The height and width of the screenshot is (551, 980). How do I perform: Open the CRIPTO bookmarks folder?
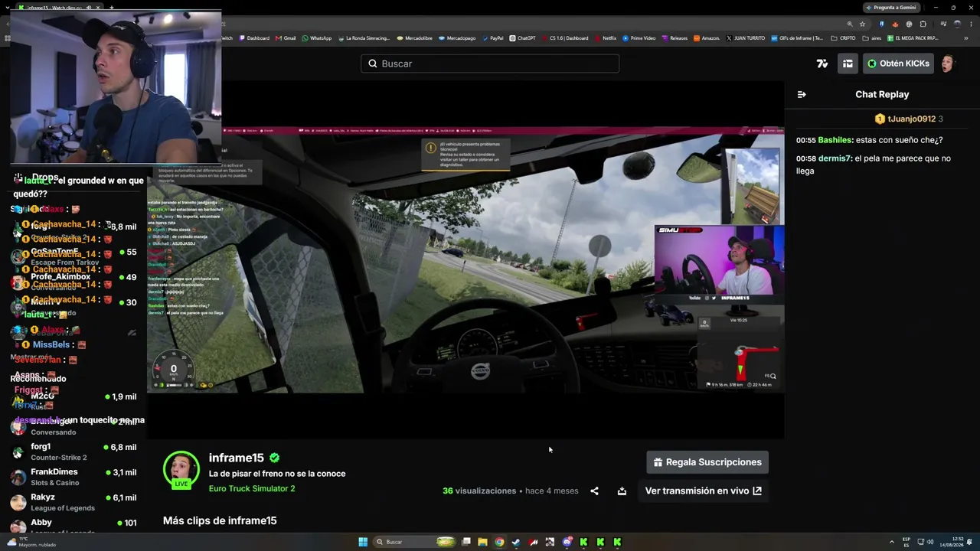click(843, 38)
